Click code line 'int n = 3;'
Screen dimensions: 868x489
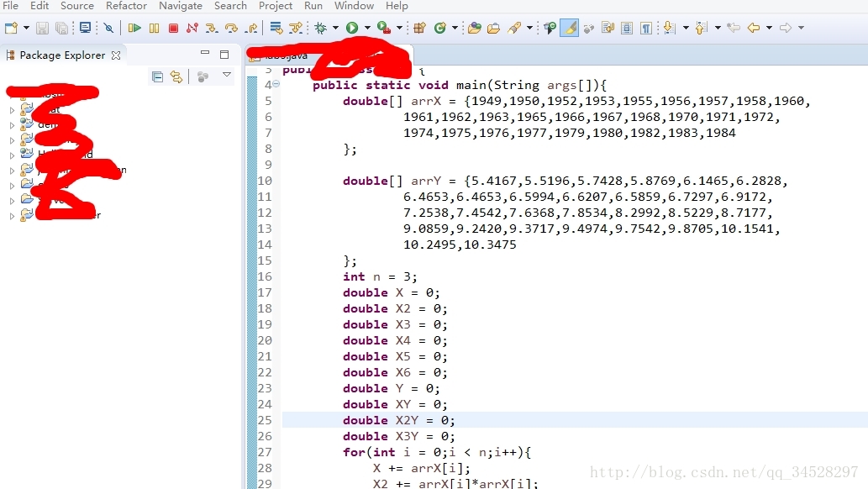(380, 276)
